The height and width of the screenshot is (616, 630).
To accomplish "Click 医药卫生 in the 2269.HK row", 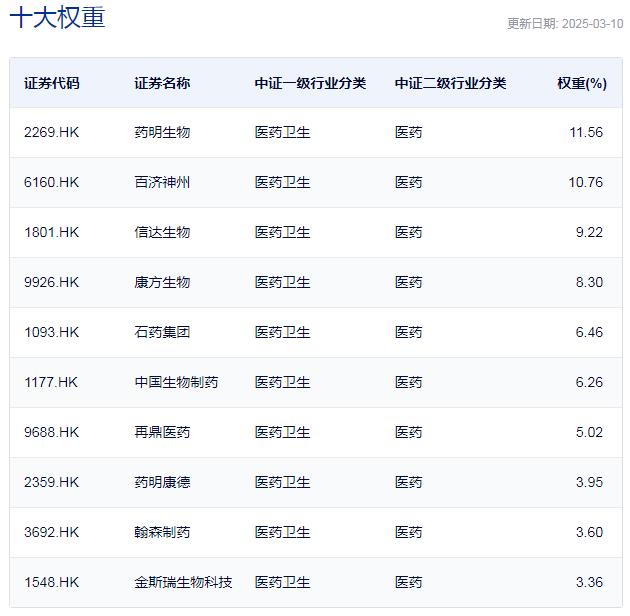I will tap(282, 132).
